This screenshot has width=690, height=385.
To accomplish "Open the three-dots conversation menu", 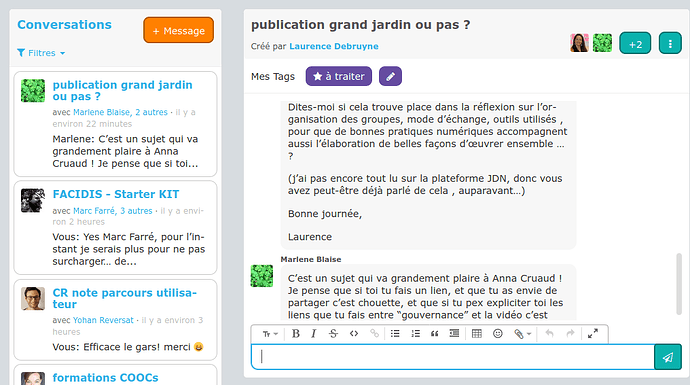I will (670, 44).
